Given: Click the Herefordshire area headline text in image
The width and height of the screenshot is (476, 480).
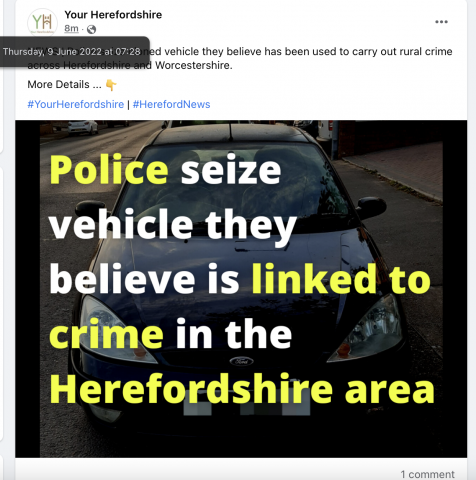Looking at the screenshot, I should 242,388.
